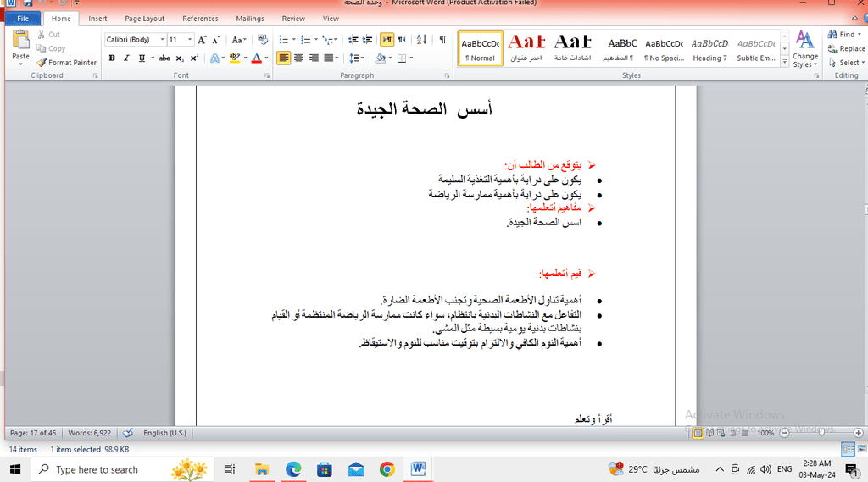The height and width of the screenshot is (482, 868).
Task: Set left-to-right text direction
Action: point(387,40)
